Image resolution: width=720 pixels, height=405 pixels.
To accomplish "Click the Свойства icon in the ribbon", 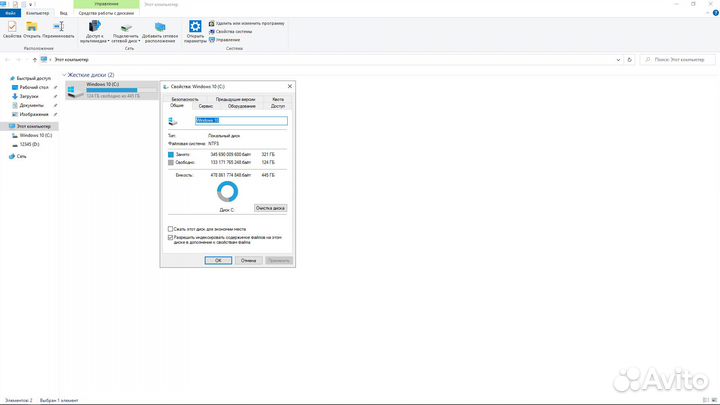I will 12,27.
